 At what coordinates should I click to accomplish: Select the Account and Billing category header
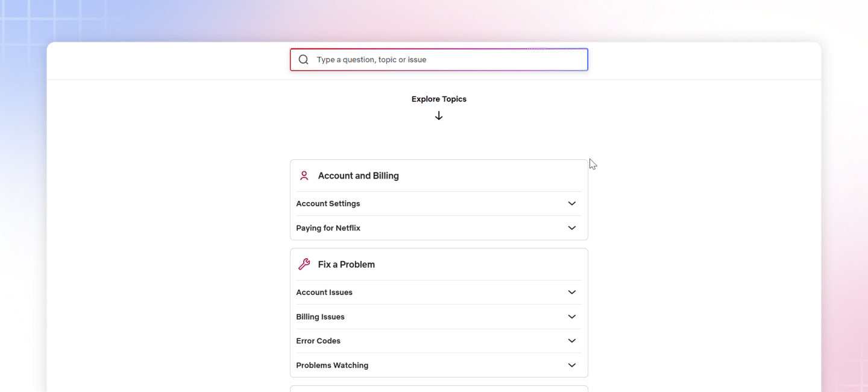click(x=359, y=175)
